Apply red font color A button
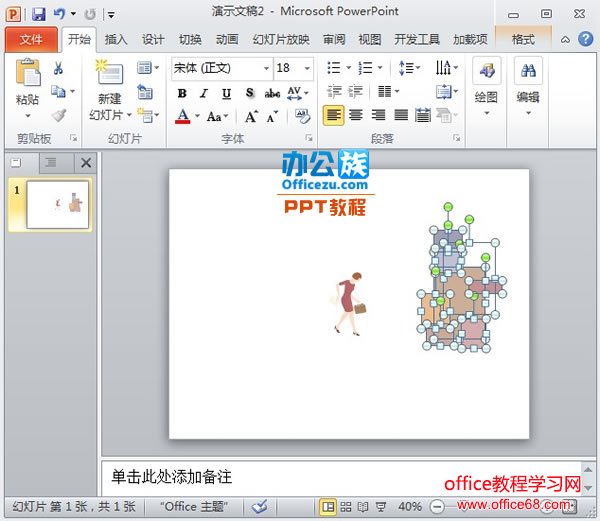The height and width of the screenshot is (521, 600). pyautogui.click(x=183, y=116)
